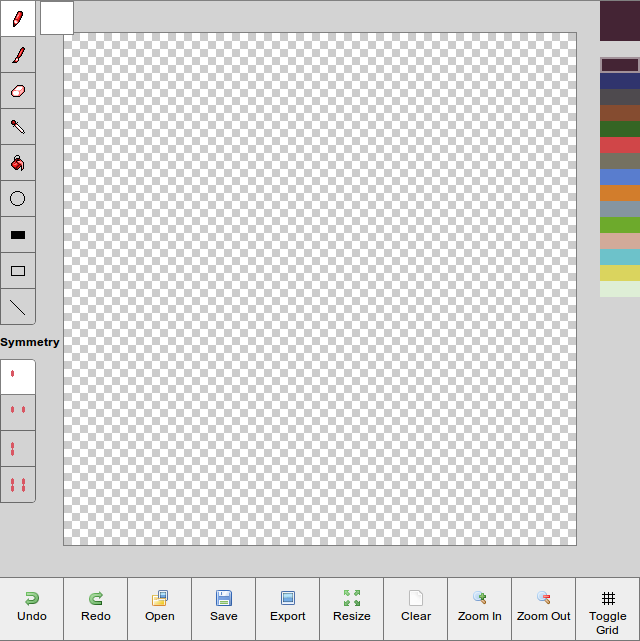Select the Filled Rectangle tool

pyautogui.click(x=18, y=234)
